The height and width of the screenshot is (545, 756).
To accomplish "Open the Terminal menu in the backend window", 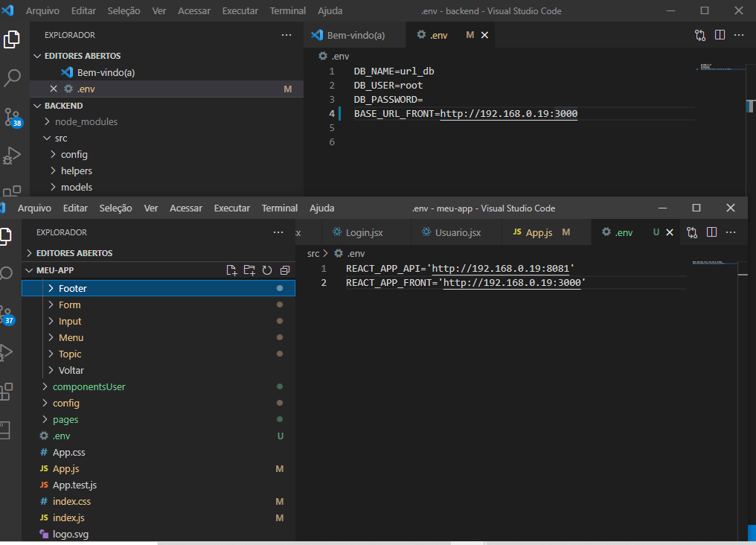I will pyautogui.click(x=287, y=10).
